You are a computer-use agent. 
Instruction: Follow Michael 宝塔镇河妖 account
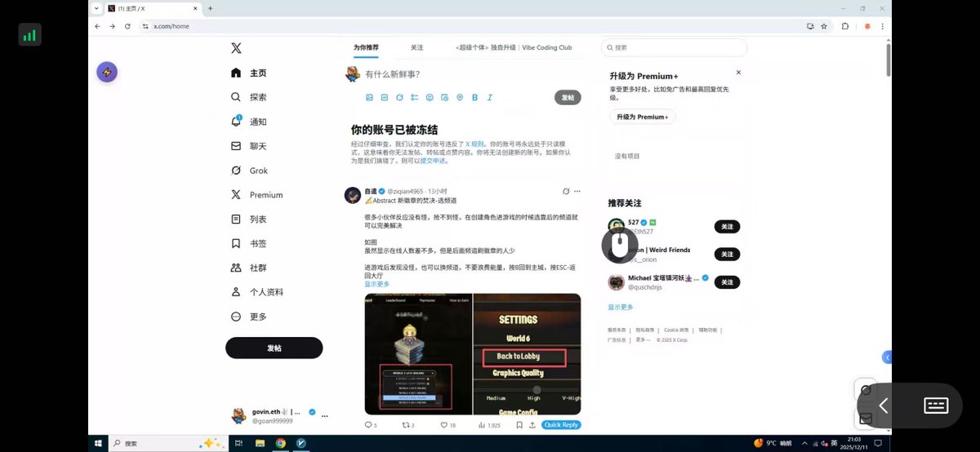click(727, 281)
